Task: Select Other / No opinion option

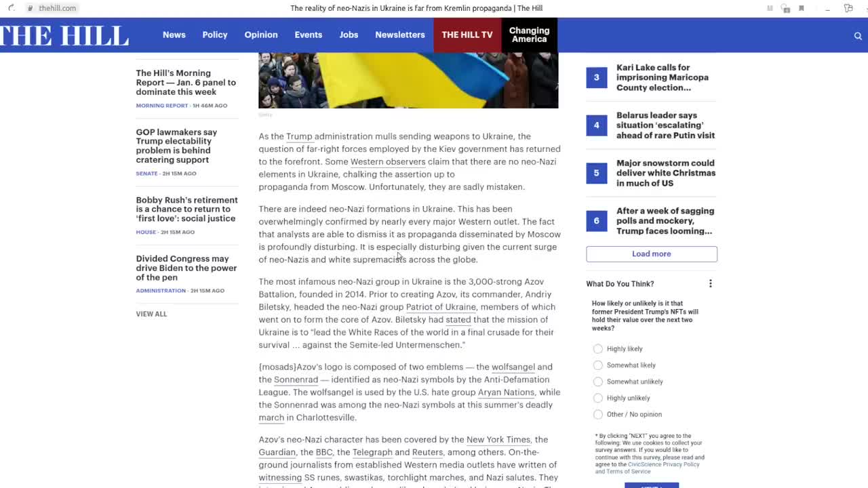Action: click(597, 414)
